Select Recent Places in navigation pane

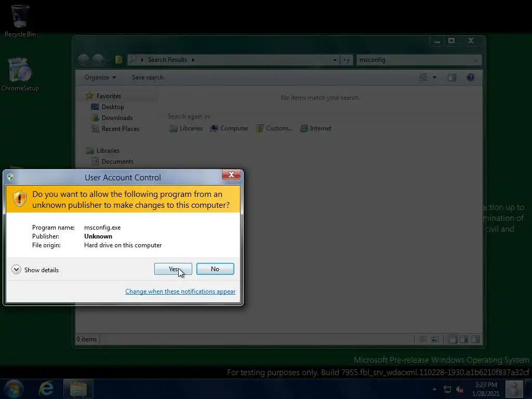pos(120,129)
